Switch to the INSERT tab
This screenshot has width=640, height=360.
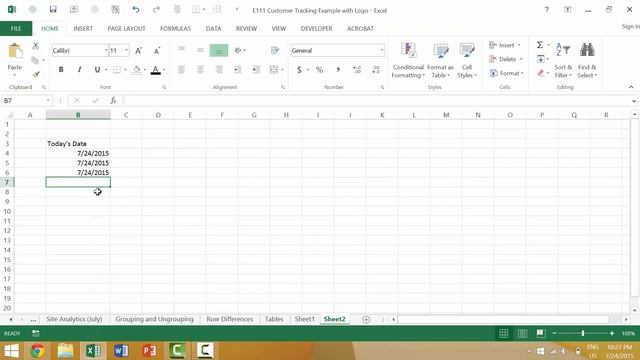coord(83,29)
